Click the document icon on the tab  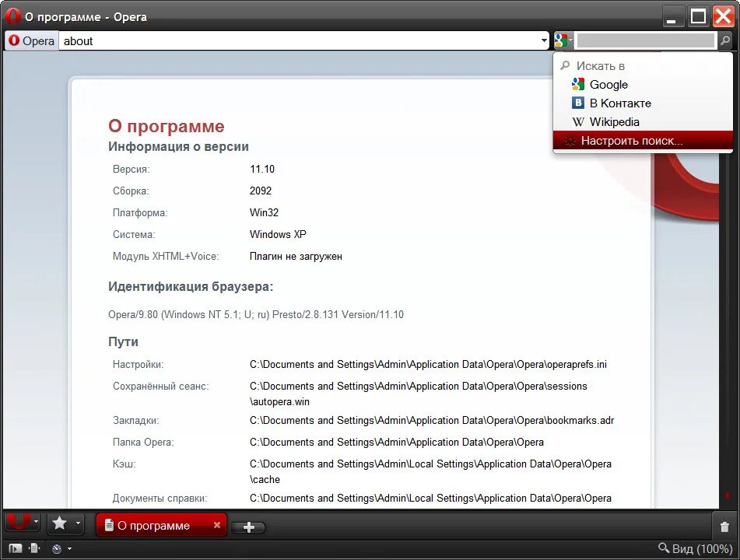tap(109, 525)
